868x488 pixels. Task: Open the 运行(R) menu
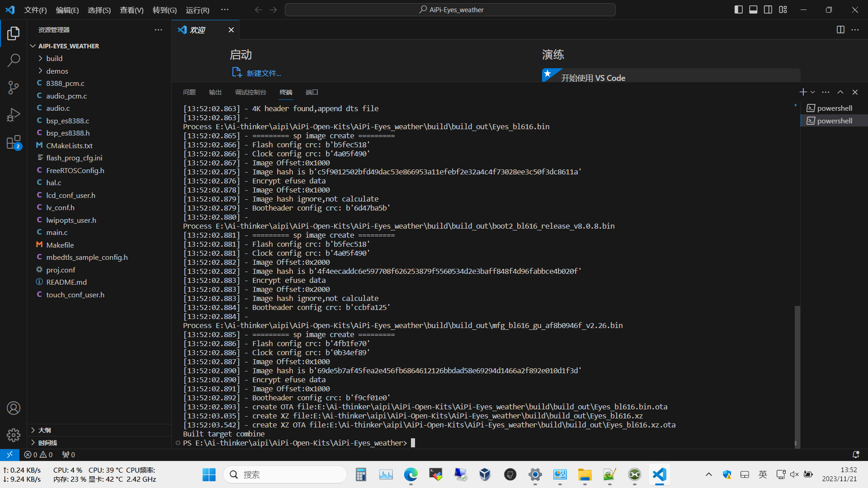point(198,10)
